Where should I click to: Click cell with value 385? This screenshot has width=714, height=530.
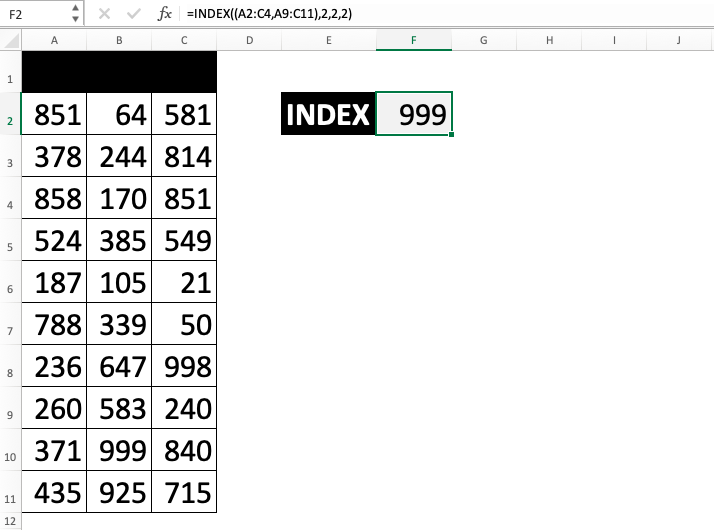pyautogui.click(x=119, y=240)
